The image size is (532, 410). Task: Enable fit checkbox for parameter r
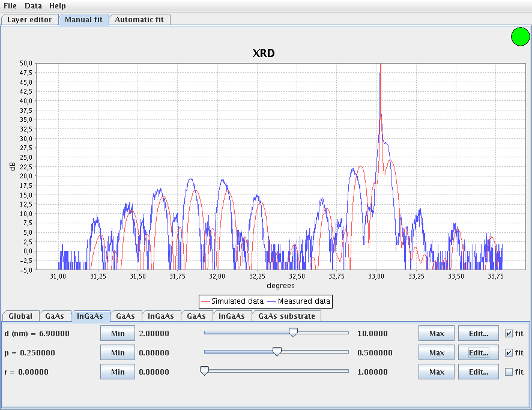(509, 372)
